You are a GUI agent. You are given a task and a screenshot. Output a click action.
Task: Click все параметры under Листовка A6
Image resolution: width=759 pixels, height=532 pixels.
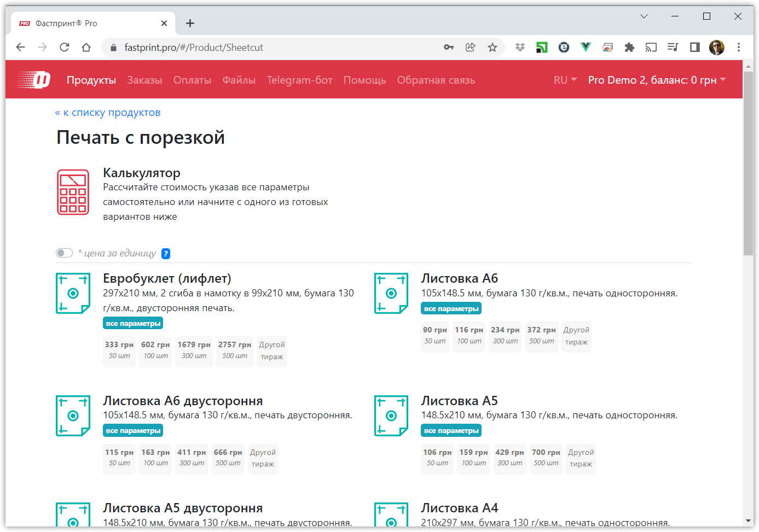click(451, 309)
